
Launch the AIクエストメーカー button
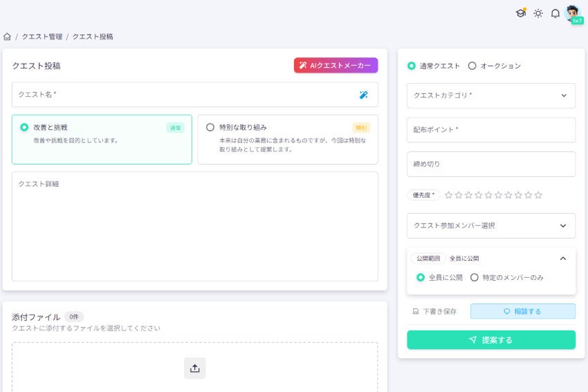click(336, 65)
